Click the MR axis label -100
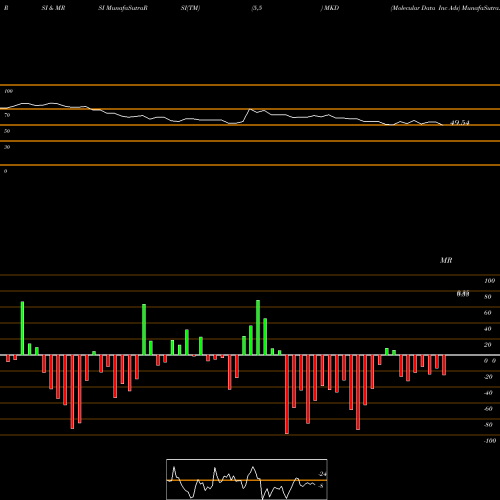The width and height of the screenshot is (500, 500). pos(490,441)
